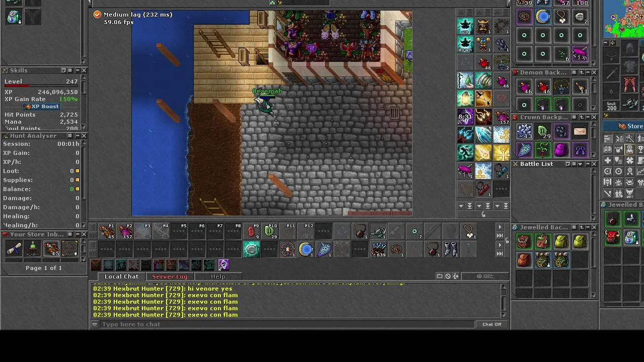Go to next page of top action bar

tap(500, 227)
